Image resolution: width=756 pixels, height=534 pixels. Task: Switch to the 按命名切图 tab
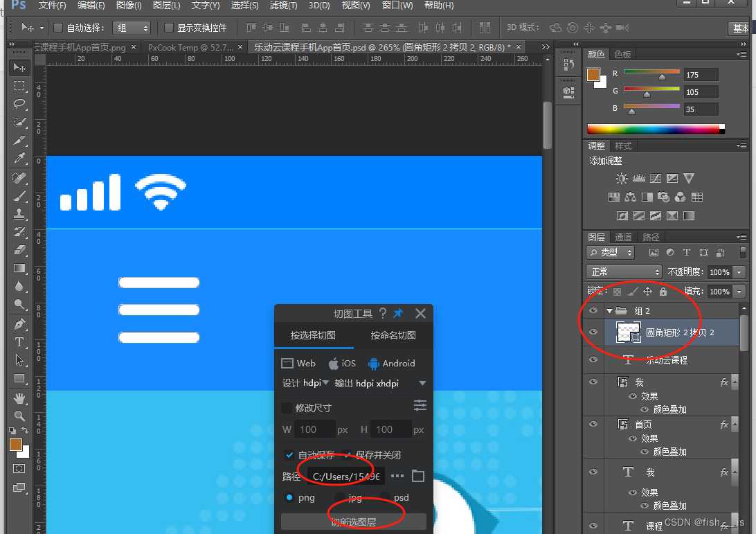[393, 335]
